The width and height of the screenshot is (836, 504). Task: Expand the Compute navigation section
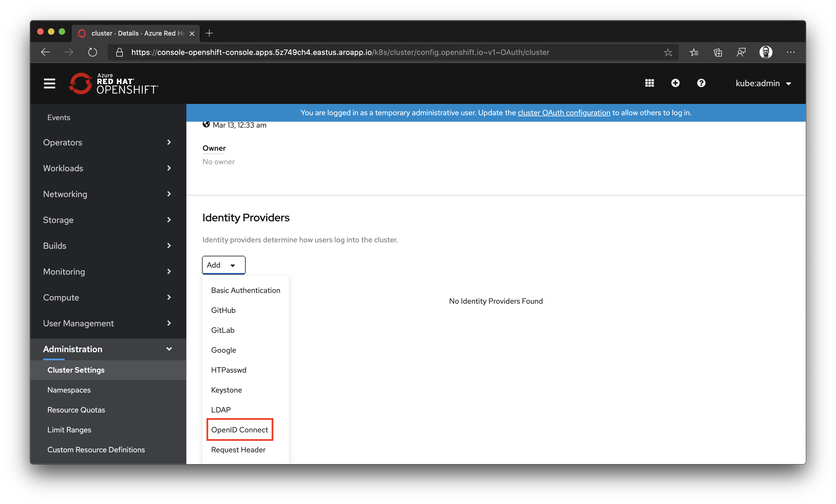tap(108, 297)
